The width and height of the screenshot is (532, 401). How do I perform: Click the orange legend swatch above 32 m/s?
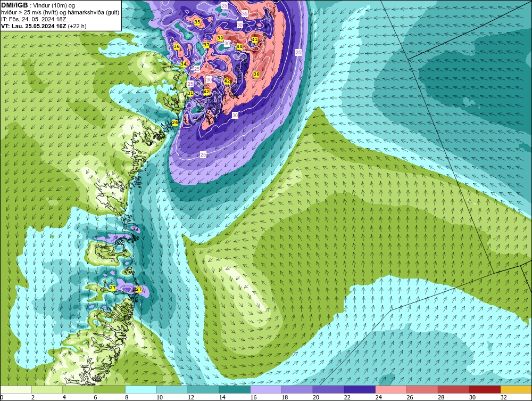(x=516, y=389)
